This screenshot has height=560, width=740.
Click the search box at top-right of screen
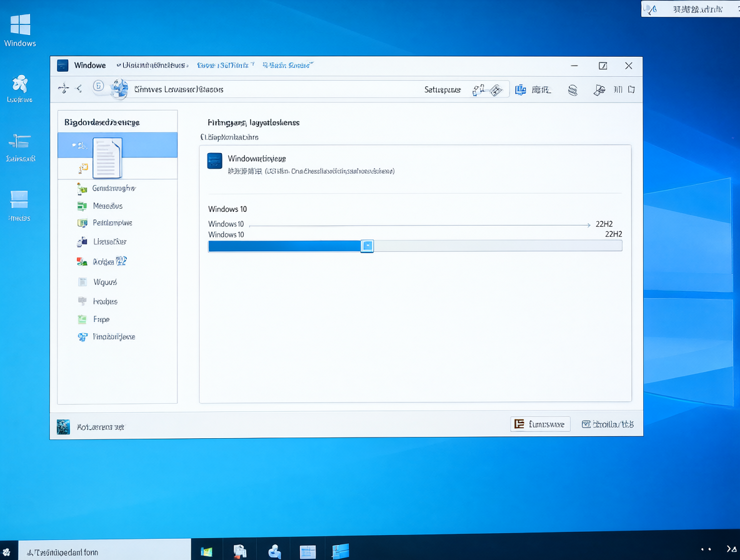pos(691,9)
